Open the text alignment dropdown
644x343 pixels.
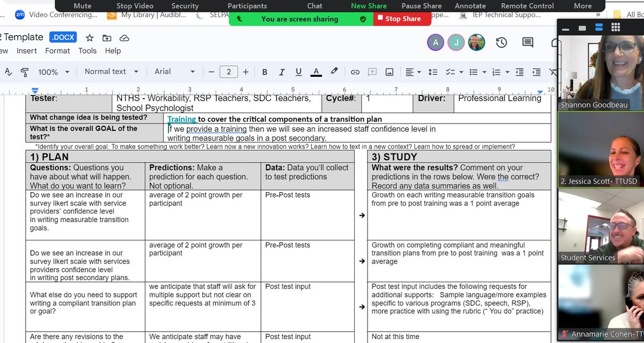(413, 71)
